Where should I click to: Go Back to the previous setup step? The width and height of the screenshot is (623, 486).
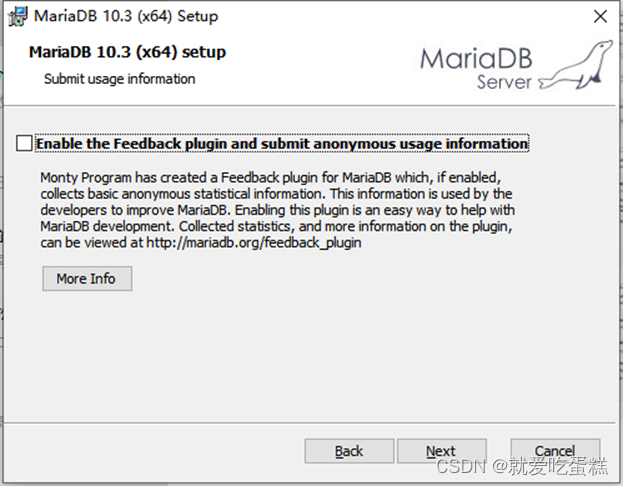pos(349,451)
